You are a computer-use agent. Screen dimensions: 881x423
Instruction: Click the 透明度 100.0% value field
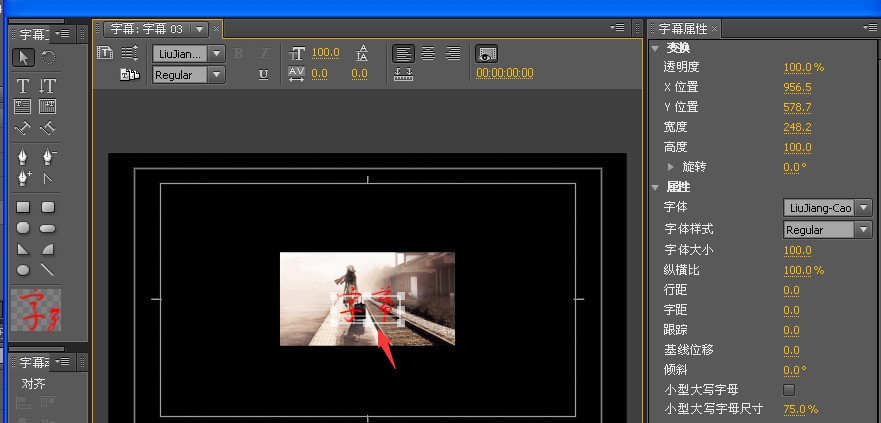click(802, 67)
